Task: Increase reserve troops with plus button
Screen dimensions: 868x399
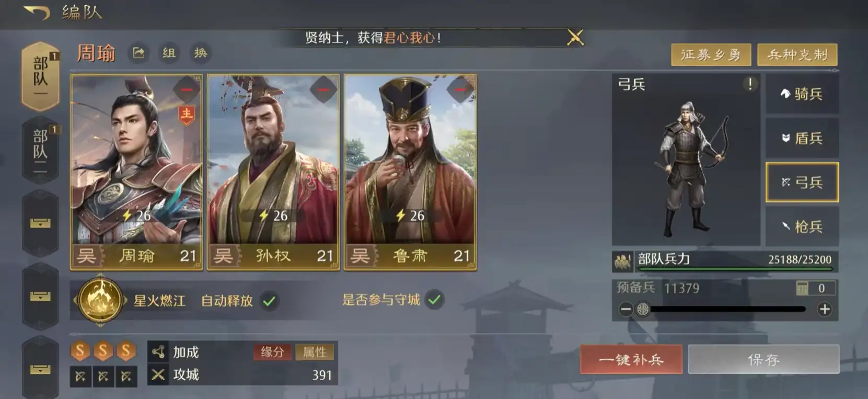Action: tap(825, 310)
